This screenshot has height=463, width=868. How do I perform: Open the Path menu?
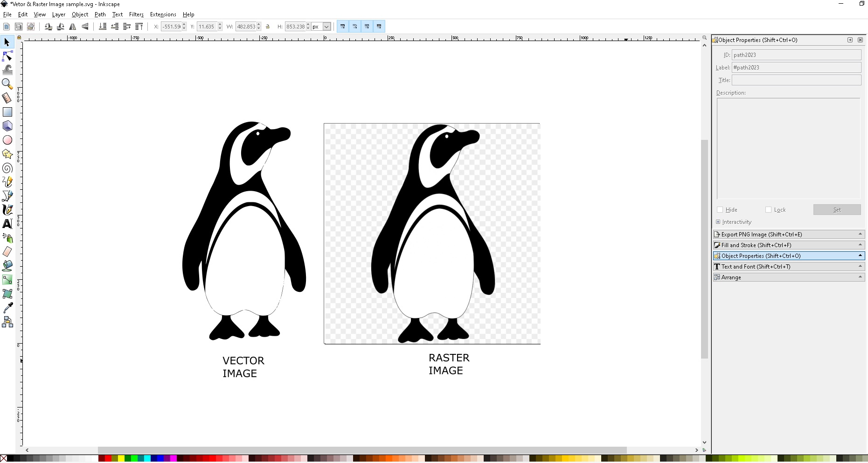(100, 14)
